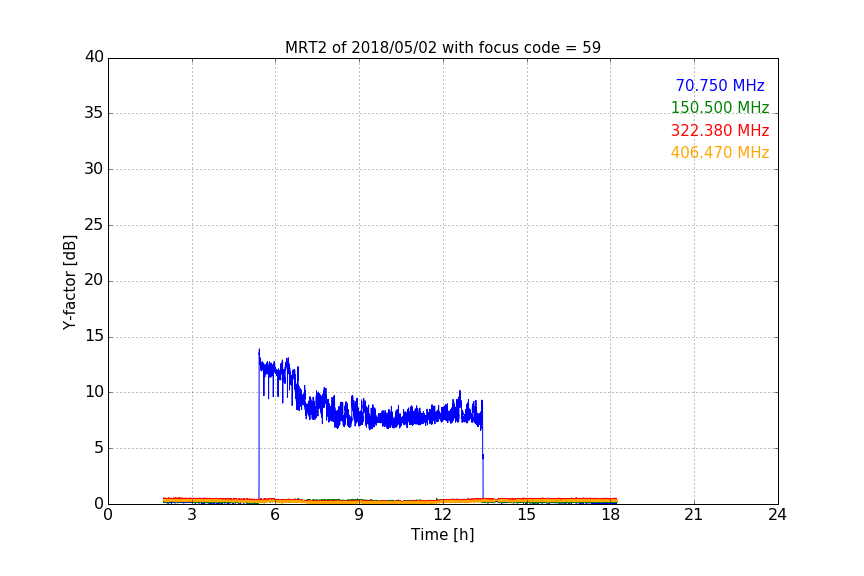Click the 9 tick on the time axis
This screenshot has width=864, height=576.
click(359, 515)
